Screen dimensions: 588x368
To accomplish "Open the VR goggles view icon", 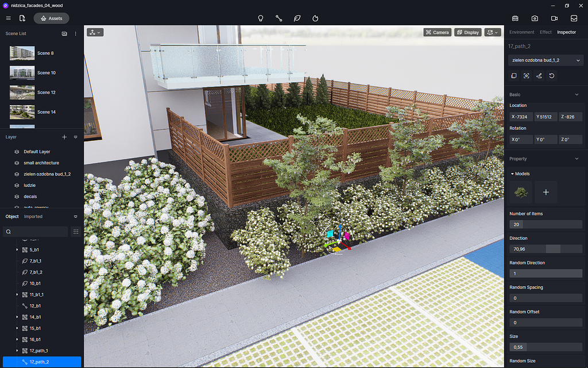I will [515, 18].
